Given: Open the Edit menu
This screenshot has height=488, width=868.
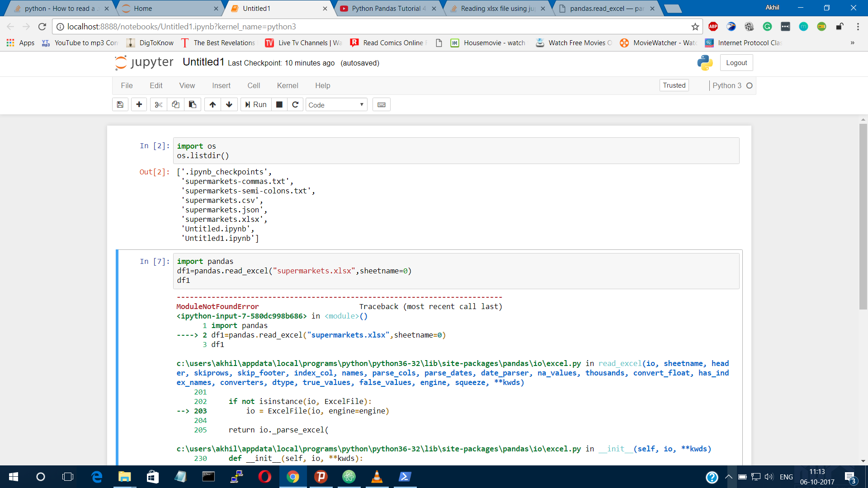Looking at the screenshot, I should (156, 85).
